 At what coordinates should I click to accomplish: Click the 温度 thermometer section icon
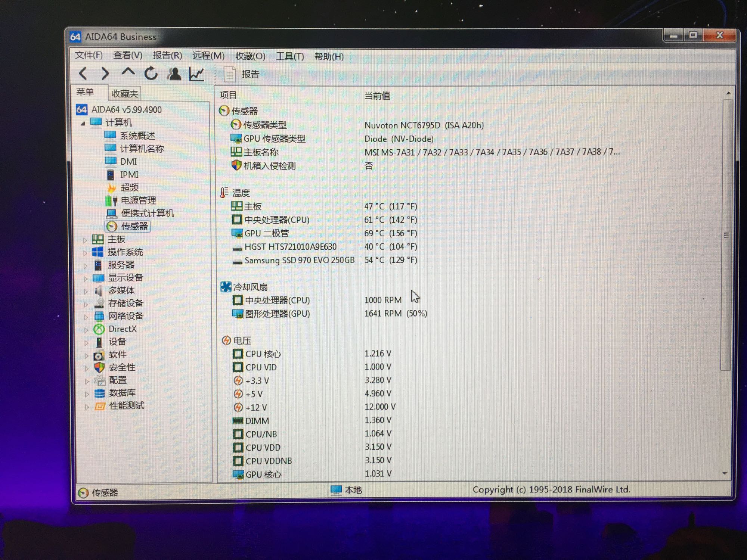224,193
